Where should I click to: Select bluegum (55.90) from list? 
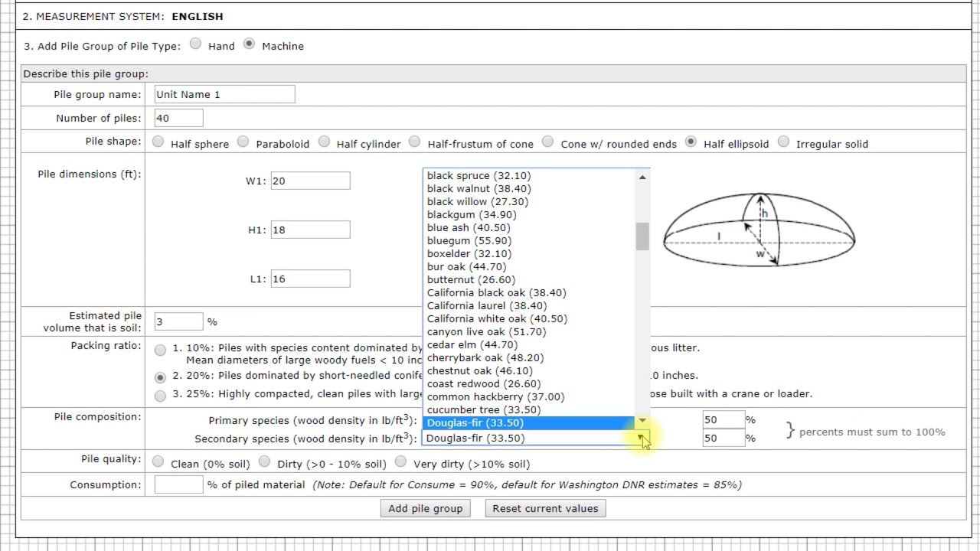tap(529, 240)
